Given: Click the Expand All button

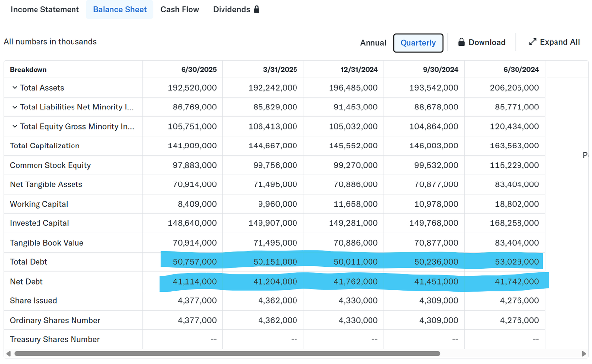Looking at the screenshot, I should pos(555,42).
